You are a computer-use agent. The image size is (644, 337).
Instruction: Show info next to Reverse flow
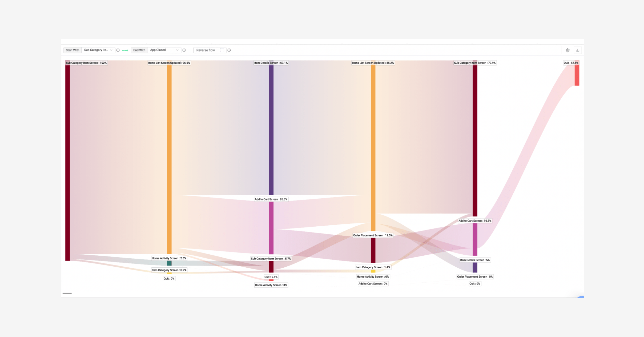[x=229, y=50]
